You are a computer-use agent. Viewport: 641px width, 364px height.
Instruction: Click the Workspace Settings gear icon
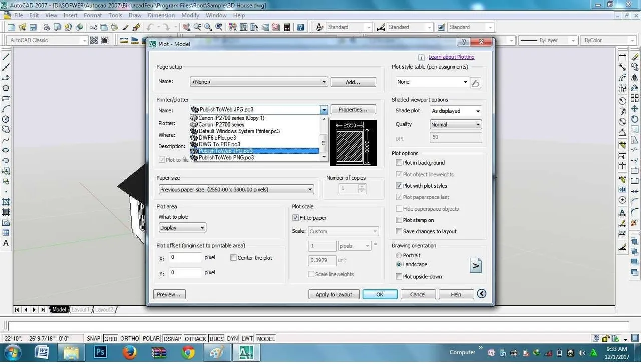click(x=94, y=40)
